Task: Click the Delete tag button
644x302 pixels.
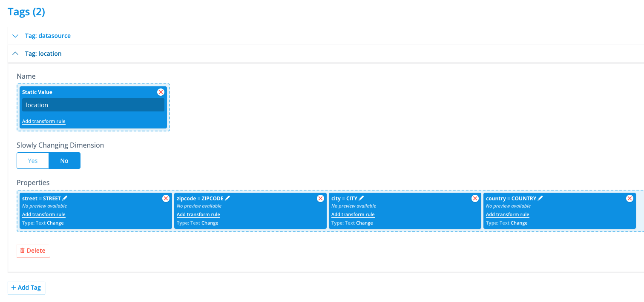Action: tap(33, 251)
